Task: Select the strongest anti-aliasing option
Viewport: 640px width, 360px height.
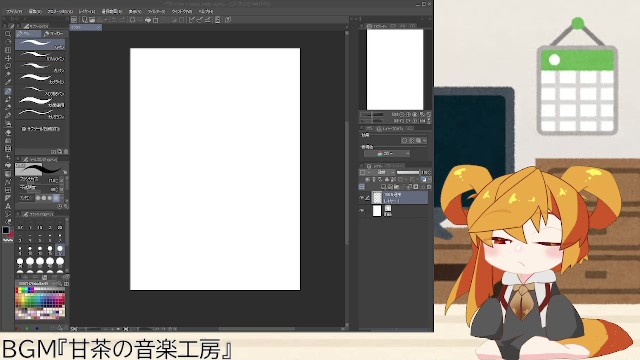Action: click(x=56, y=198)
